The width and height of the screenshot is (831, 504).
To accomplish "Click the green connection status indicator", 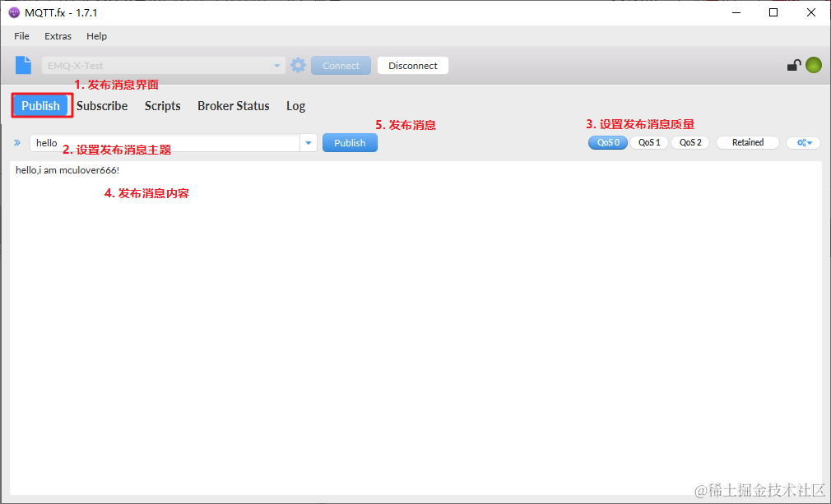I will point(814,65).
